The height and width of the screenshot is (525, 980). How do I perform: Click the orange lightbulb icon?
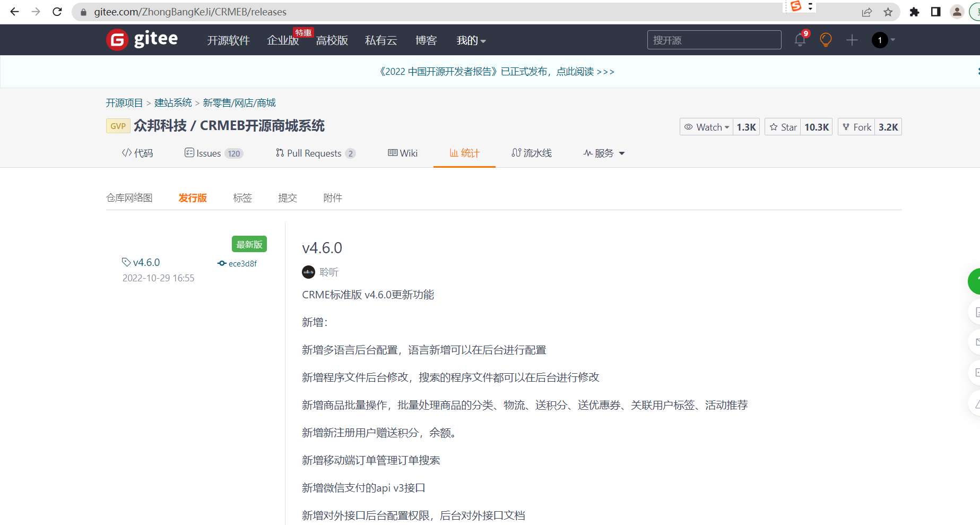[x=826, y=40]
